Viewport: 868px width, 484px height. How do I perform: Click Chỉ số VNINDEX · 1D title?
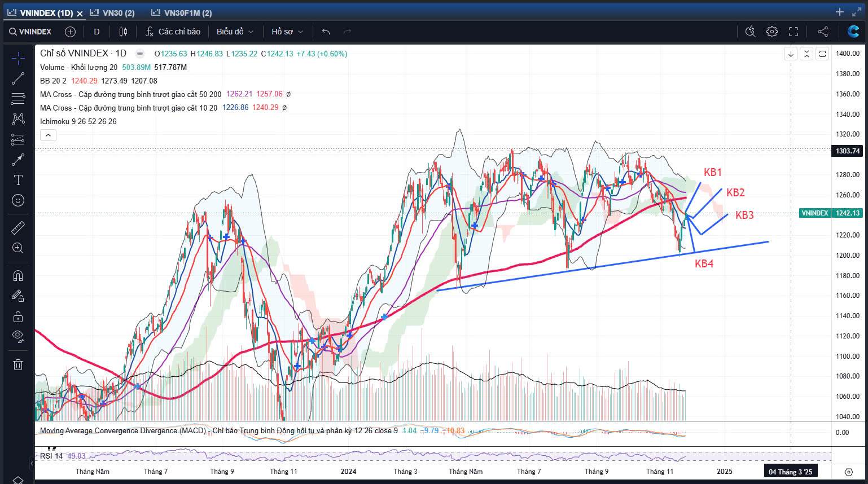point(83,53)
